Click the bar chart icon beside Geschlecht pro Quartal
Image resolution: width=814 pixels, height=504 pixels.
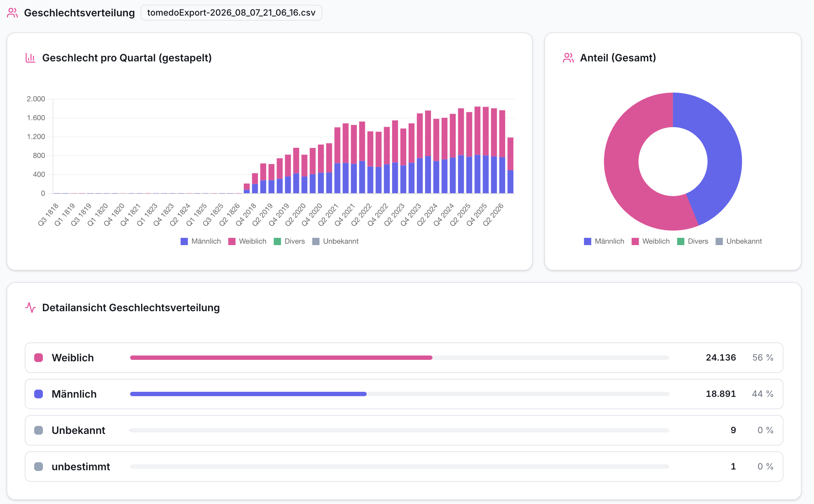pos(31,58)
